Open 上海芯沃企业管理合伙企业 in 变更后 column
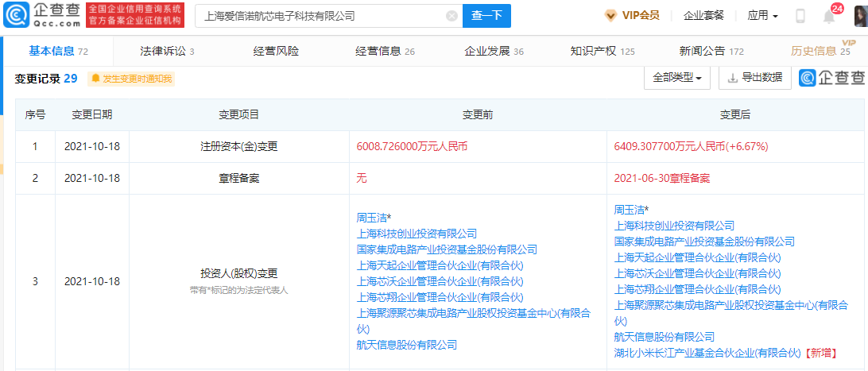This screenshot has height=371, width=868. (x=697, y=274)
